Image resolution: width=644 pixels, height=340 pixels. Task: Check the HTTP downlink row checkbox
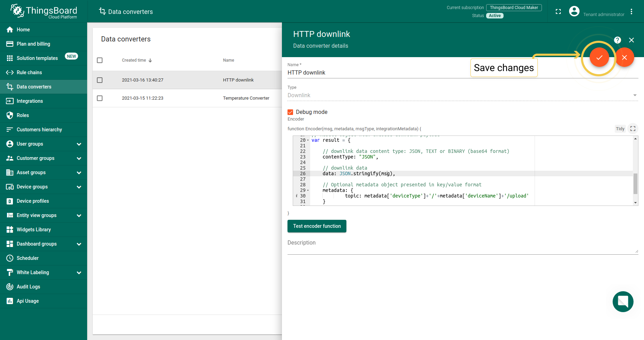(100, 80)
